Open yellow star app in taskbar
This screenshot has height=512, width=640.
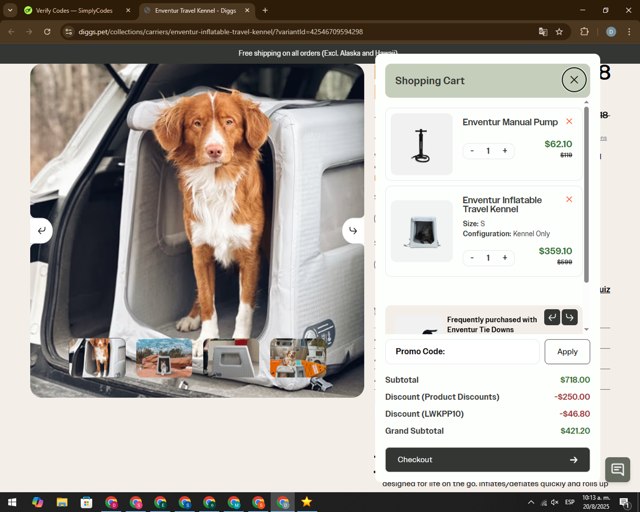(x=307, y=502)
